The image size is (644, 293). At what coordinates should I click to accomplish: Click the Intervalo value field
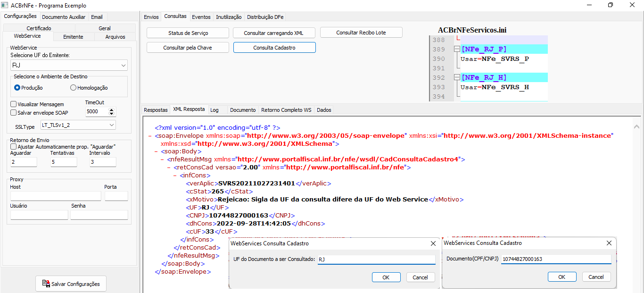(103, 162)
